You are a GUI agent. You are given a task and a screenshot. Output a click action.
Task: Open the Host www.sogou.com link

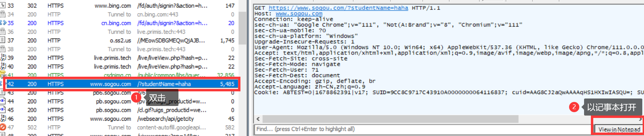click(x=299, y=14)
